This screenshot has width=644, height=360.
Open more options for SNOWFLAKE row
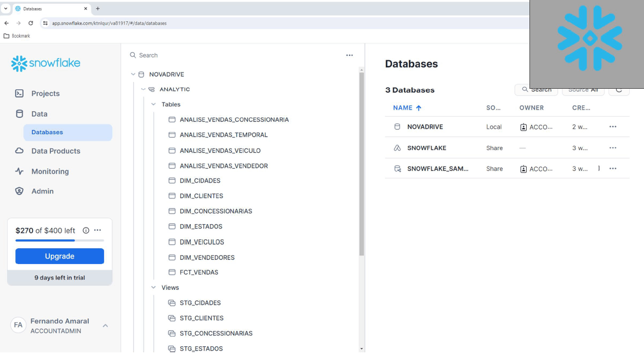[x=613, y=148]
